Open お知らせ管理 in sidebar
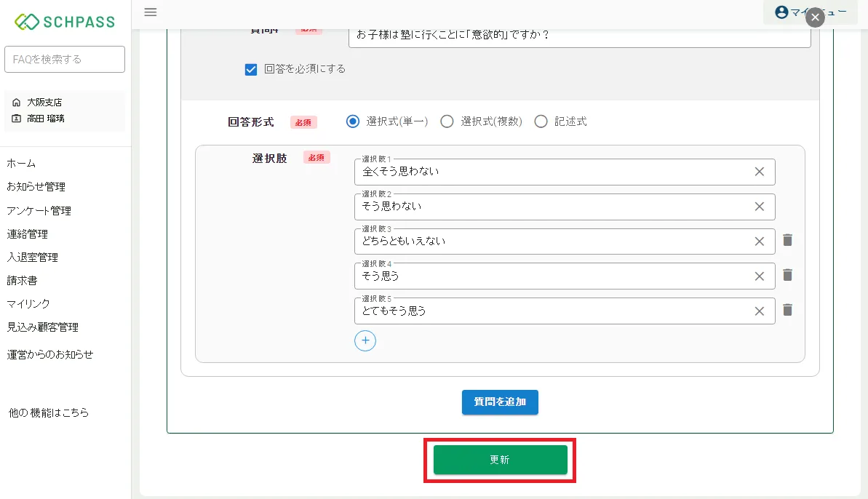Viewport: 868px width, 499px height. point(36,186)
